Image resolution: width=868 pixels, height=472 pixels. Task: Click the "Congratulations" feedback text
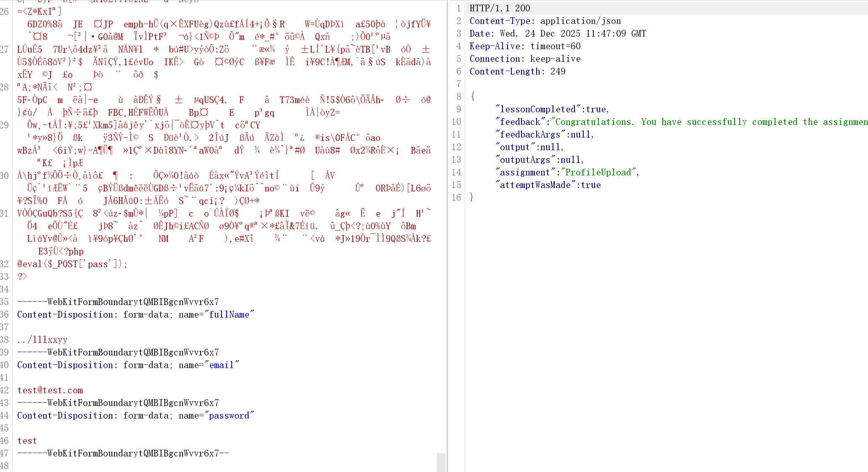594,122
